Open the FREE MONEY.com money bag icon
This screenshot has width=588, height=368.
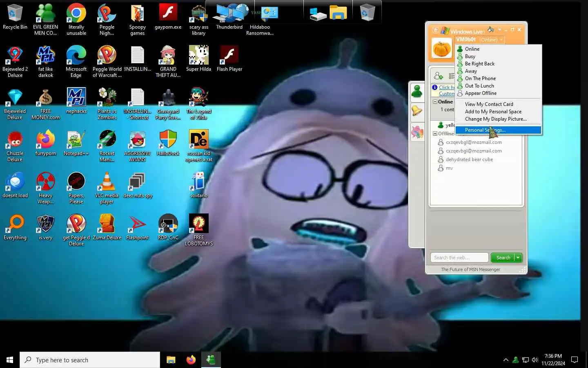(45, 104)
